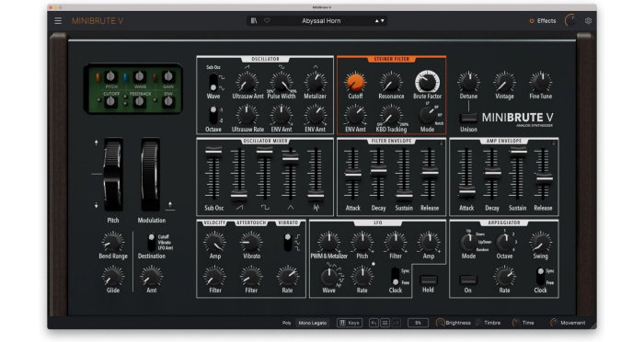The width and height of the screenshot is (644, 342).
Task: Select previous preset with up arrow
Action: click(x=376, y=20)
